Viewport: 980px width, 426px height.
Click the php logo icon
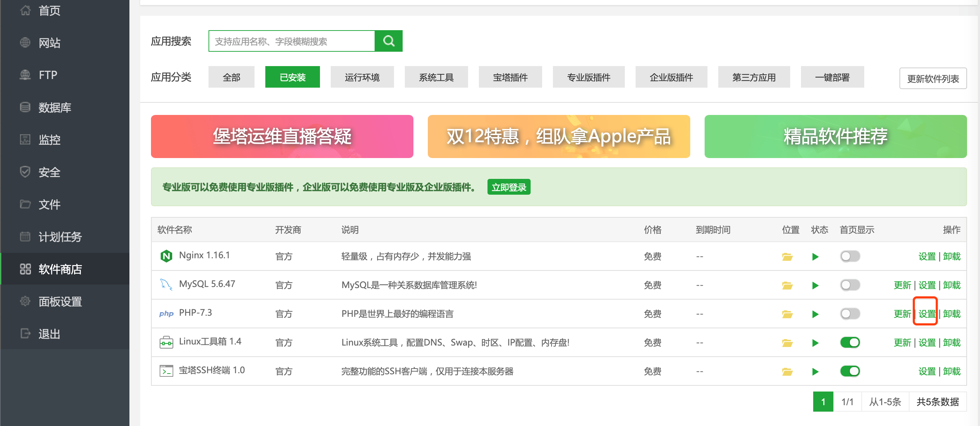(166, 314)
